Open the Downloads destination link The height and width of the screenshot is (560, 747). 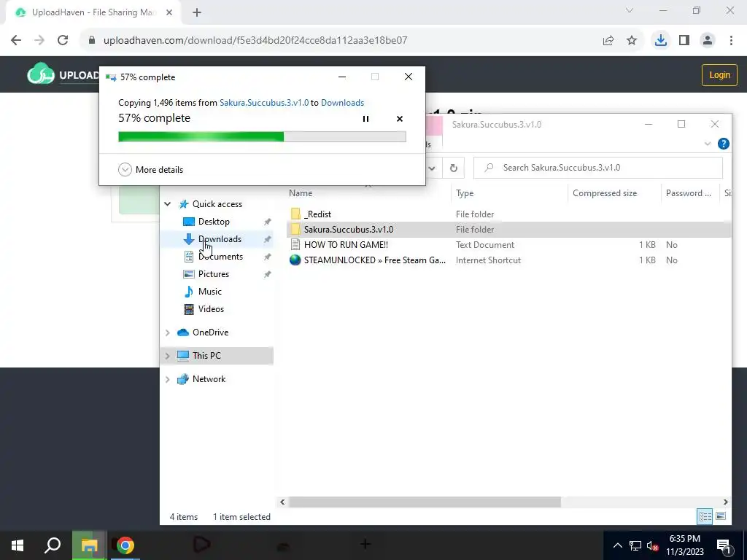(343, 103)
